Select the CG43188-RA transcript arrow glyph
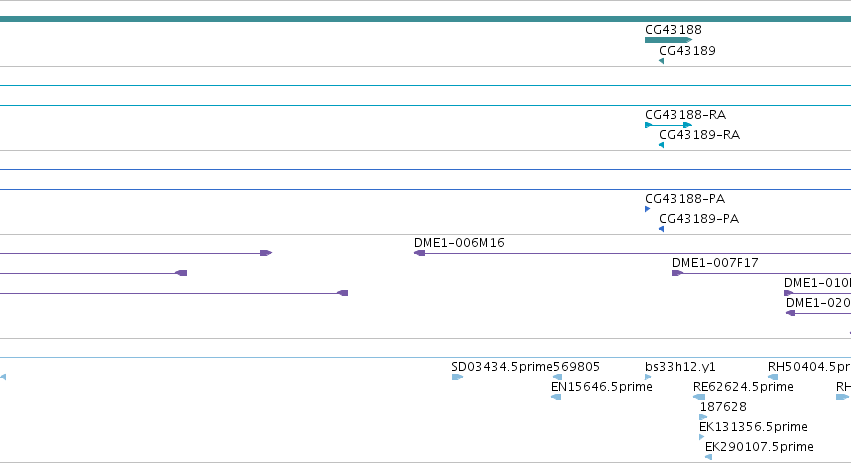 point(669,125)
